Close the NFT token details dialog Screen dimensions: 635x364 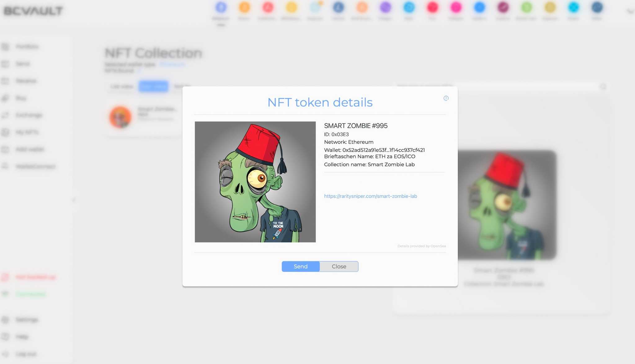tap(339, 266)
